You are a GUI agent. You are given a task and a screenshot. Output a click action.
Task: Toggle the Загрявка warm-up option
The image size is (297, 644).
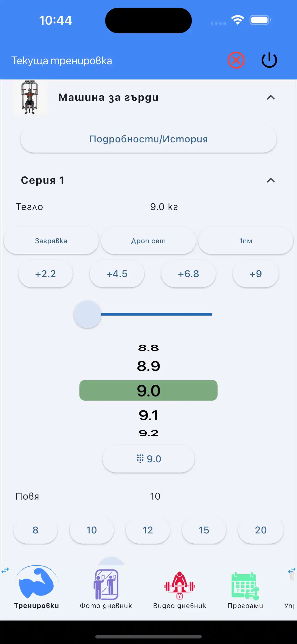[51, 241]
